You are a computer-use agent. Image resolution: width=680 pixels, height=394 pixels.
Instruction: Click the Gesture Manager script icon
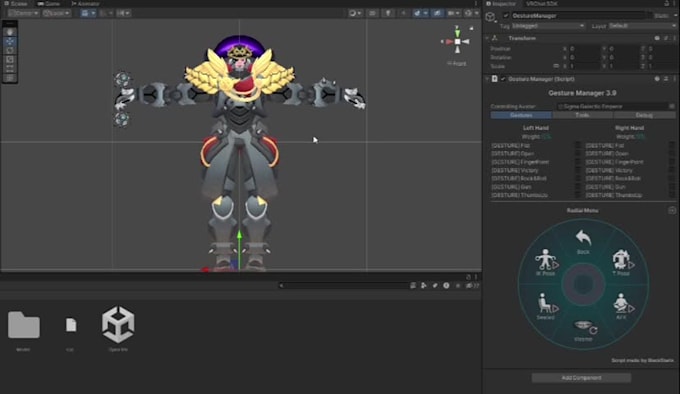pos(494,79)
